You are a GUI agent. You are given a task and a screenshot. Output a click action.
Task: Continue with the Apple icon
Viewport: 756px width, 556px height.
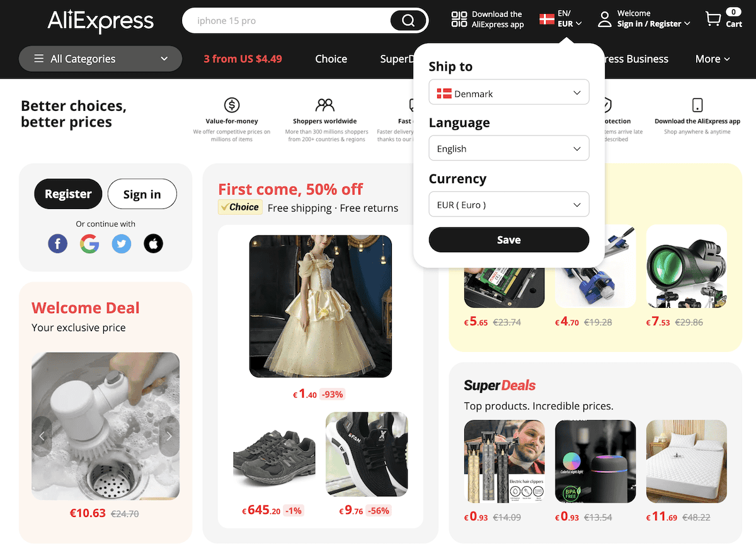coord(153,244)
